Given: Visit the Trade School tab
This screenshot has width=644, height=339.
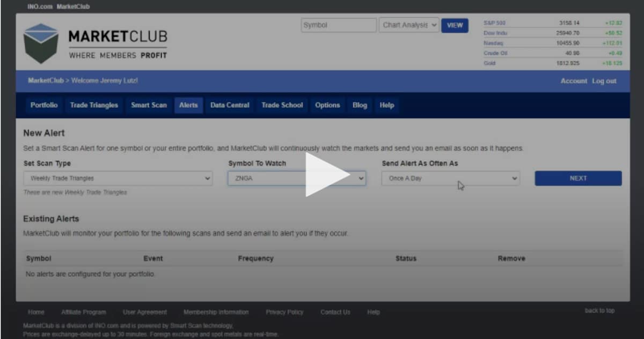Looking at the screenshot, I should (x=282, y=105).
